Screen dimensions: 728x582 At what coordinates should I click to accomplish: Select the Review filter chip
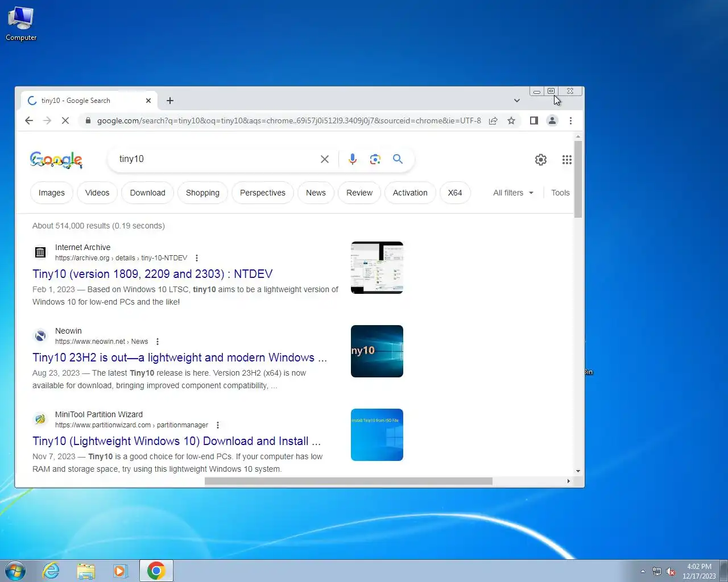pyautogui.click(x=359, y=193)
